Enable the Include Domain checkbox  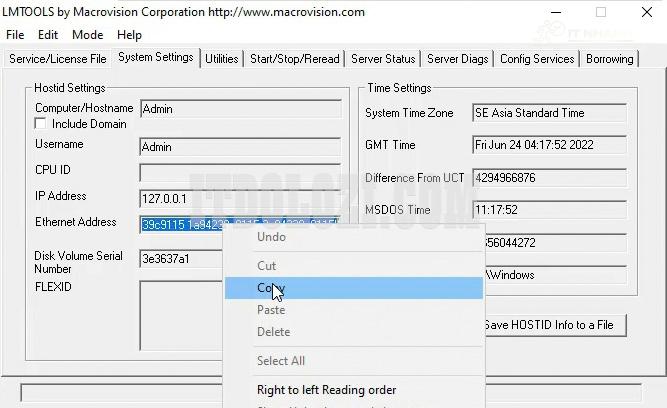click(41, 124)
